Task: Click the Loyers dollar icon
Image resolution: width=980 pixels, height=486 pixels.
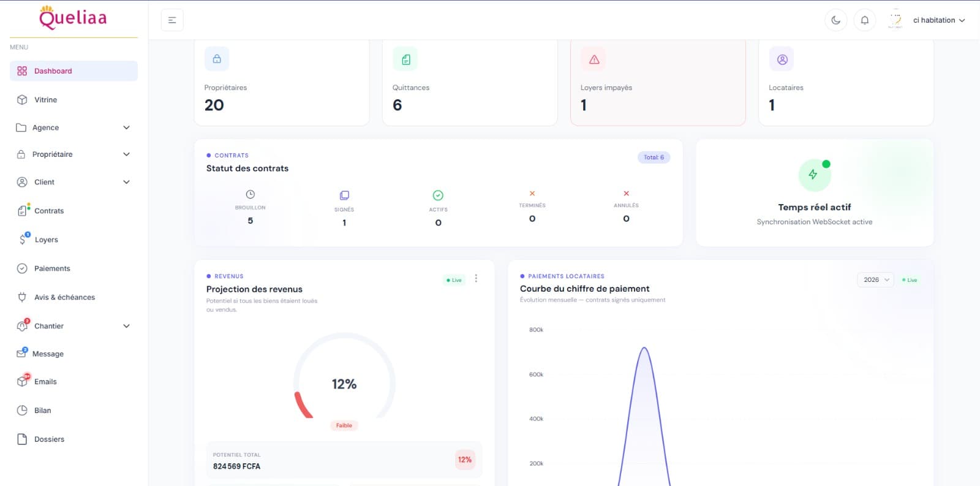Action: pyautogui.click(x=23, y=239)
